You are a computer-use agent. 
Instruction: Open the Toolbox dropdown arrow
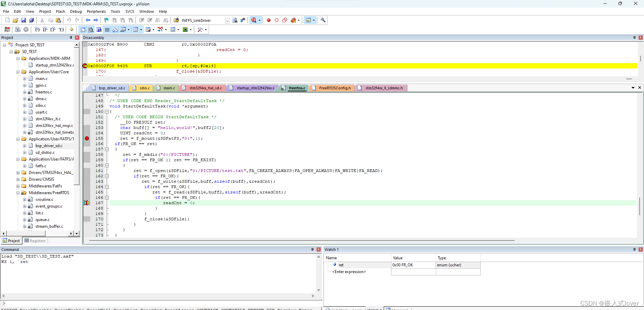(x=206, y=30)
